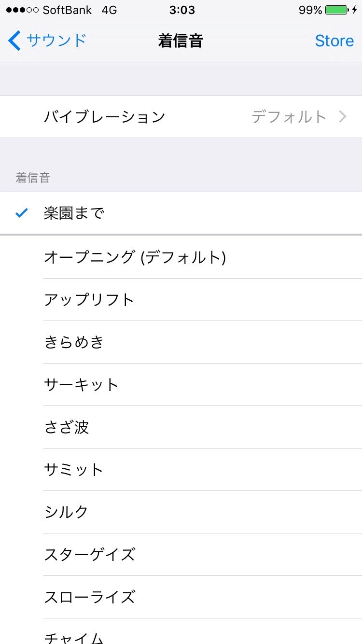
Task: Select the さざ波 ringtone
Action: 181,427
